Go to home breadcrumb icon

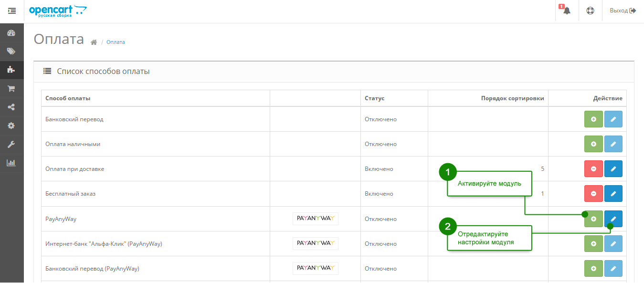pos(94,42)
